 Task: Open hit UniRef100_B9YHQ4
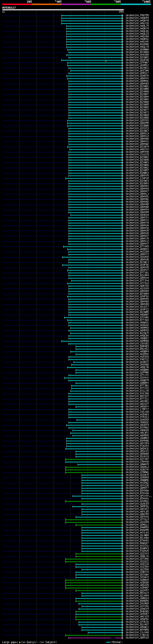137,491
